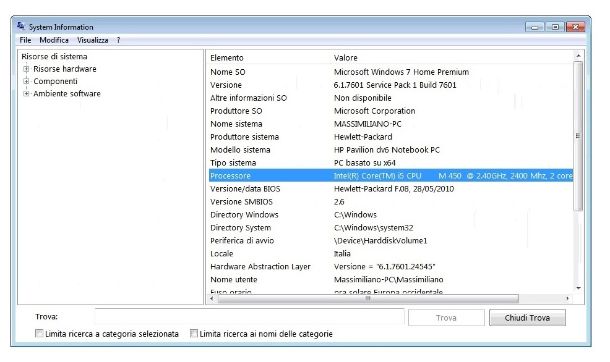Screen dimensions: 610x362
Task: Select the Directory System row
Action: coord(391,228)
